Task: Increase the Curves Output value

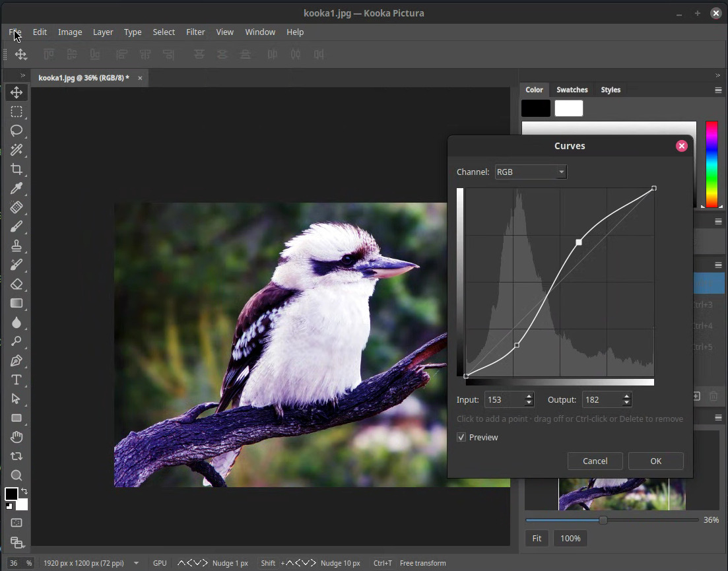Action: coord(627,397)
